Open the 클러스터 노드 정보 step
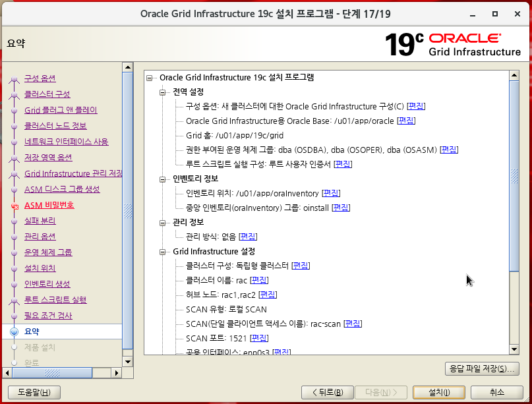The image size is (532, 404). click(55, 126)
